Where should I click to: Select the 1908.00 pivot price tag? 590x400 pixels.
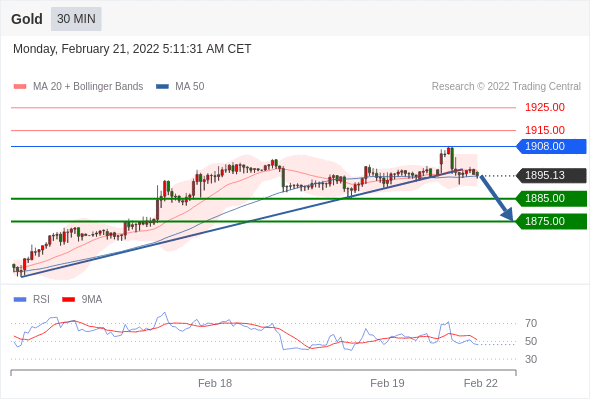pos(551,146)
